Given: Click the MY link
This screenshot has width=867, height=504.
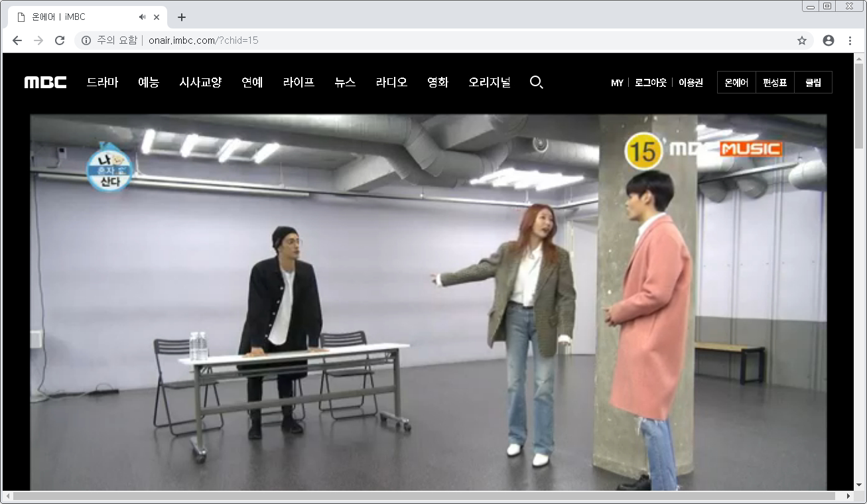Looking at the screenshot, I should click(617, 83).
